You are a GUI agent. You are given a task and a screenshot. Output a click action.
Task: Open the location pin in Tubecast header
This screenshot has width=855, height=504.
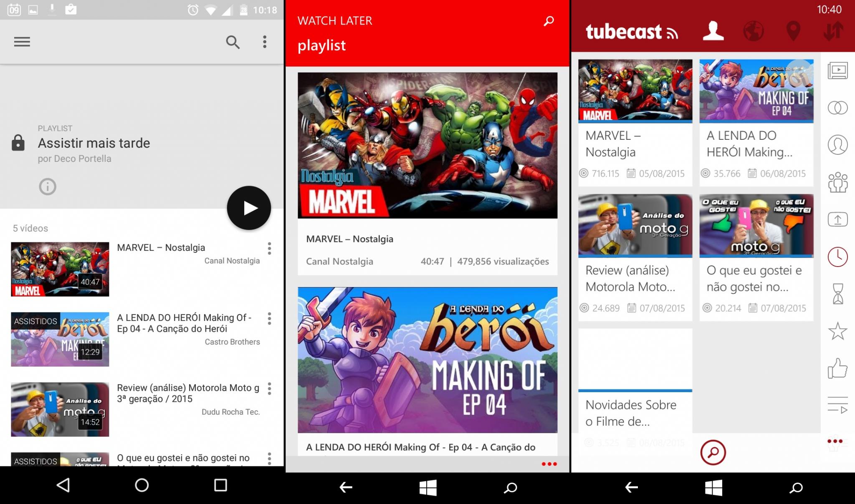click(x=793, y=31)
